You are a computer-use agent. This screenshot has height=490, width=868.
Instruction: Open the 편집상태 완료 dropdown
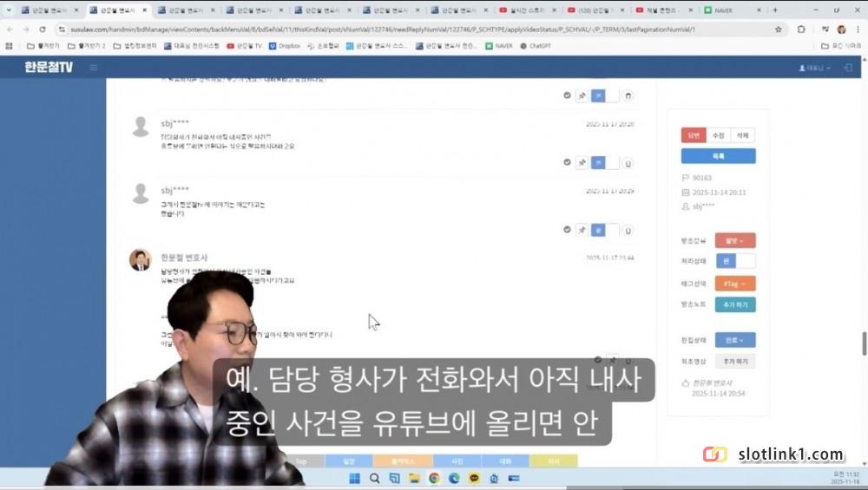click(735, 340)
